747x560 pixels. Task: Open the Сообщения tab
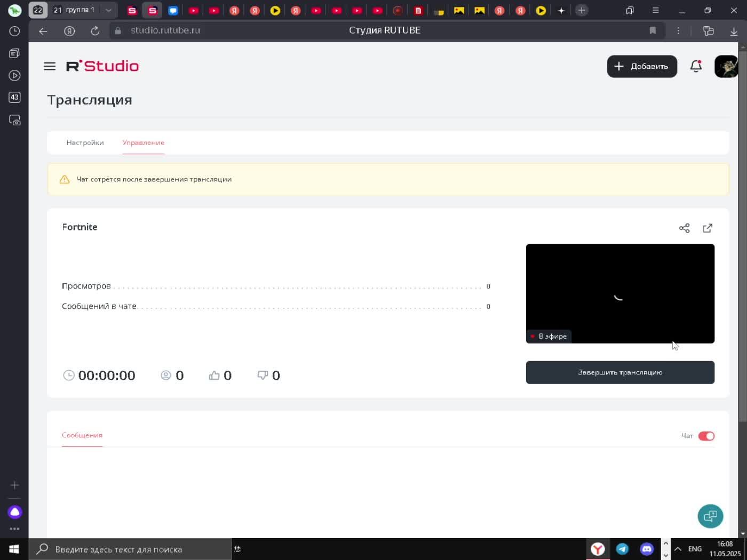click(82, 435)
